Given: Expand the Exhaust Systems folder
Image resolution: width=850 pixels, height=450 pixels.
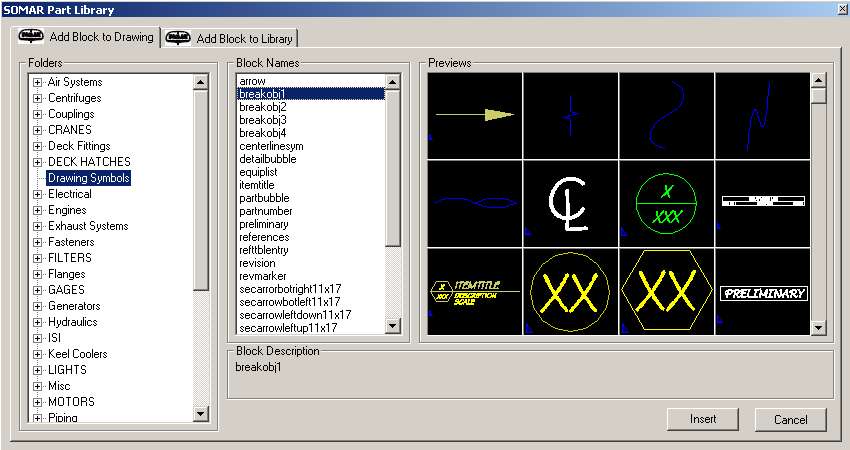Looking at the screenshot, I should [37, 226].
